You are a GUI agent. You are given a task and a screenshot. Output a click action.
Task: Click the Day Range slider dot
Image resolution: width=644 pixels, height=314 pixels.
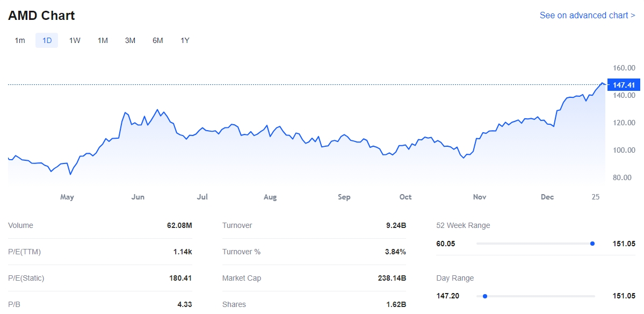point(485,296)
